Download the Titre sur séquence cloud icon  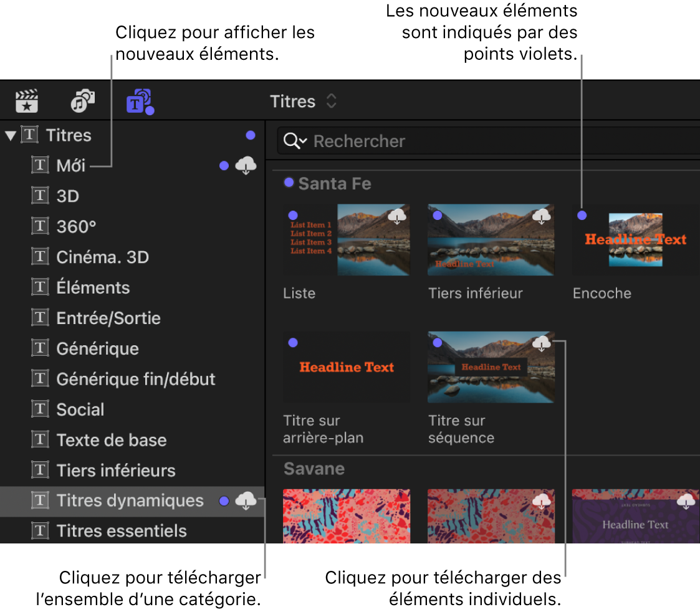(x=542, y=343)
